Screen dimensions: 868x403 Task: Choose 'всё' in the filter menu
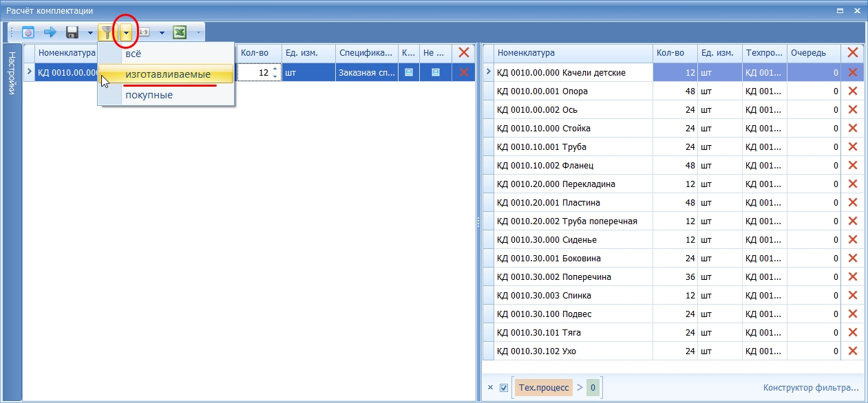pos(166,54)
